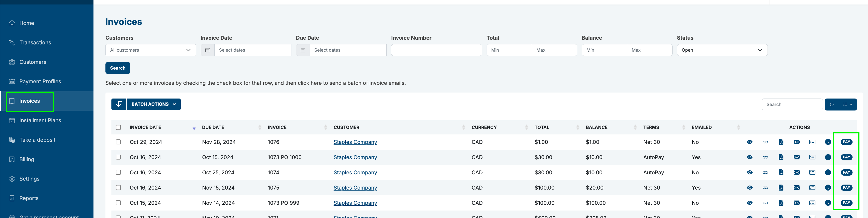The width and height of the screenshot is (868, 218).
Task: Open the clock icon for invoice 1074
Action: 828,173
